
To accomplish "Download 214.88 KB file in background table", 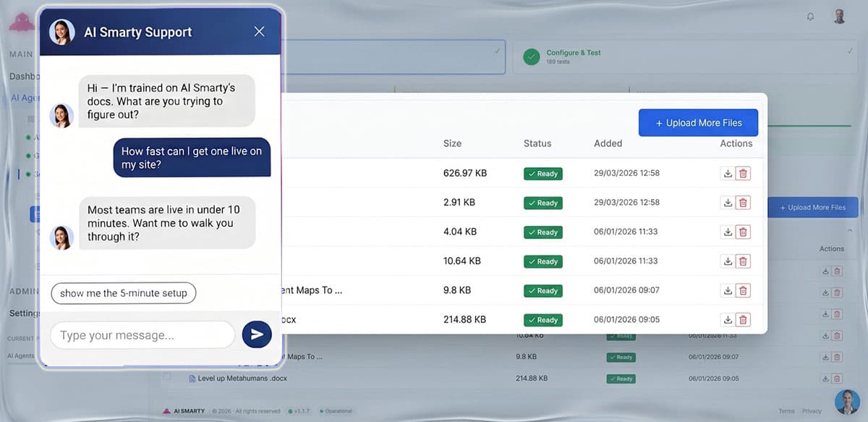I will (825, 379).
